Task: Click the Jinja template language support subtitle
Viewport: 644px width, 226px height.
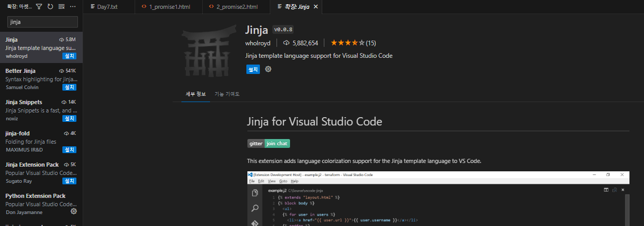Action: pos(319,55)
